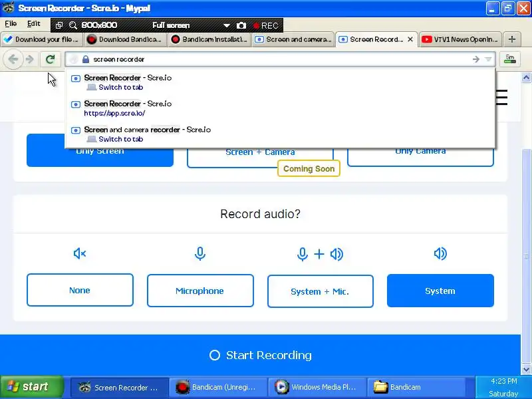Open Bandicam (Unregistered) taskbar item
This screenshot has width=532, height=399.
tap(218, 388)
